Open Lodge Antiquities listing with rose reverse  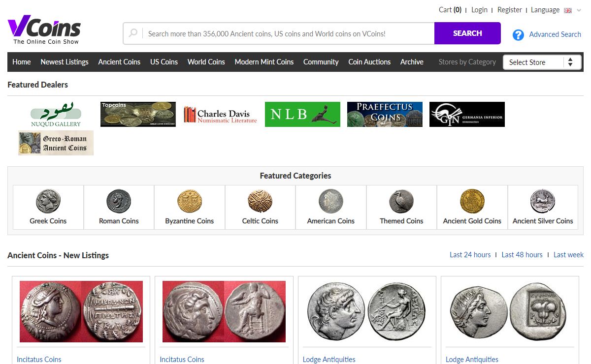coord(510,311)
